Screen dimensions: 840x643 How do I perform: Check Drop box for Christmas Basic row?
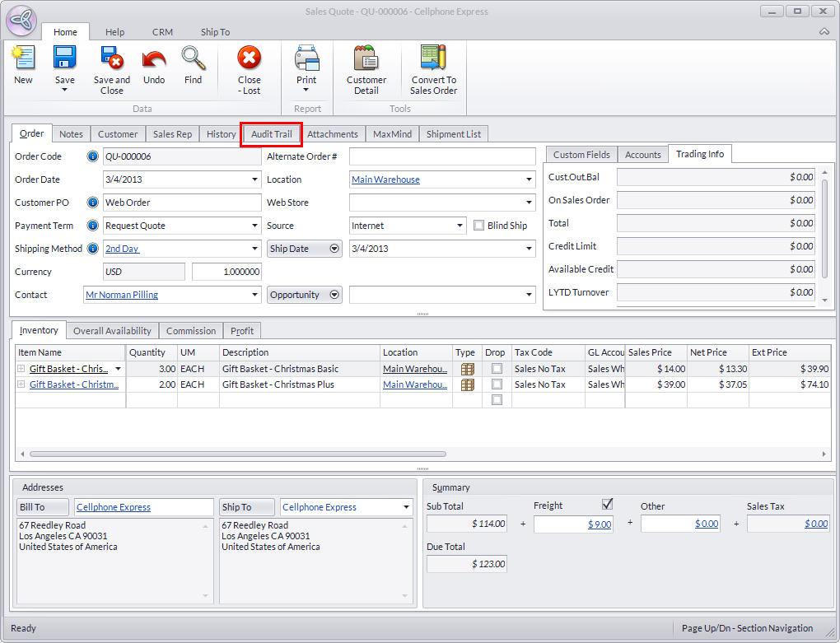tap(497, 370)
